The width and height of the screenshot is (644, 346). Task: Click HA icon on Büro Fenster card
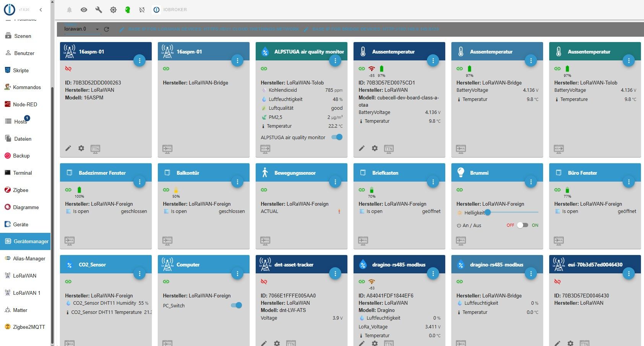pyautogui.click(x=558, y=240)
